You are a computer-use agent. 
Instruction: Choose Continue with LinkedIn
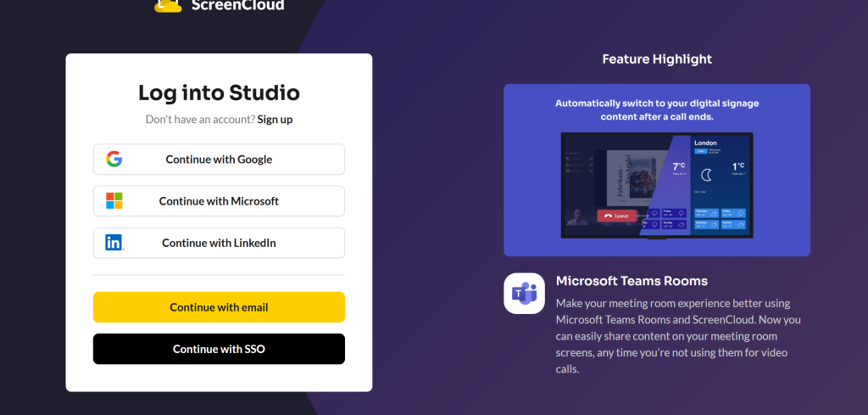[x=219, y=243]
